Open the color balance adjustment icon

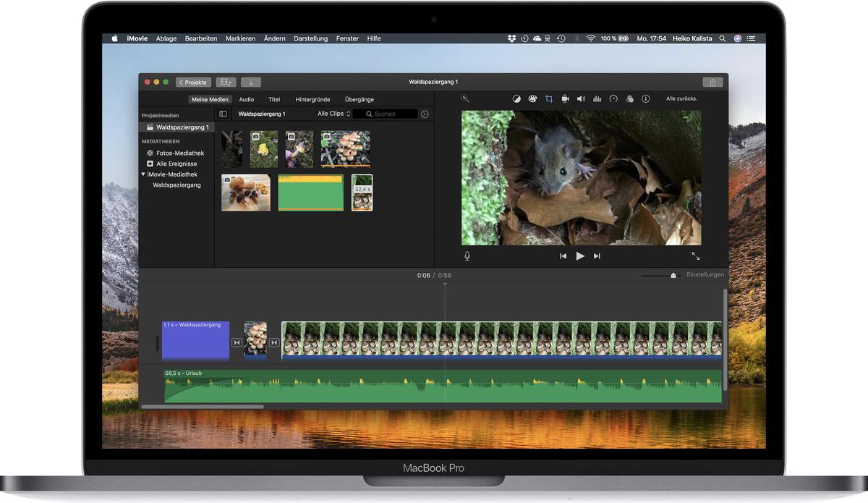(x=516, y=99)
